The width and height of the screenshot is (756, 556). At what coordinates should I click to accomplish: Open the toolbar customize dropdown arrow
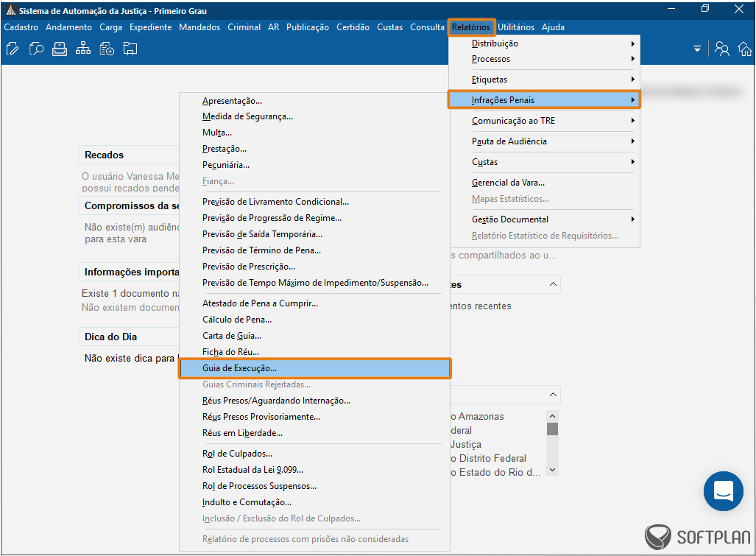point(697,49)
